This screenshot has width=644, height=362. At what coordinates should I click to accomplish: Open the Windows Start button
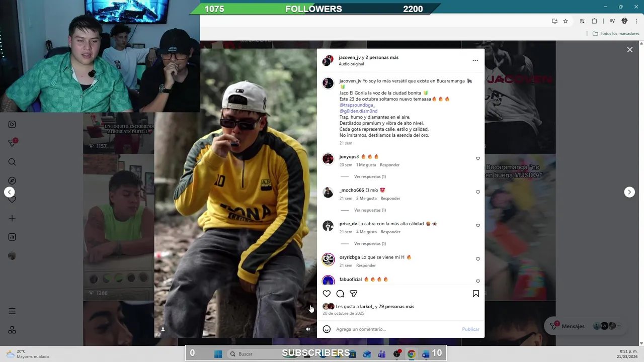click(x=218, y=354)
